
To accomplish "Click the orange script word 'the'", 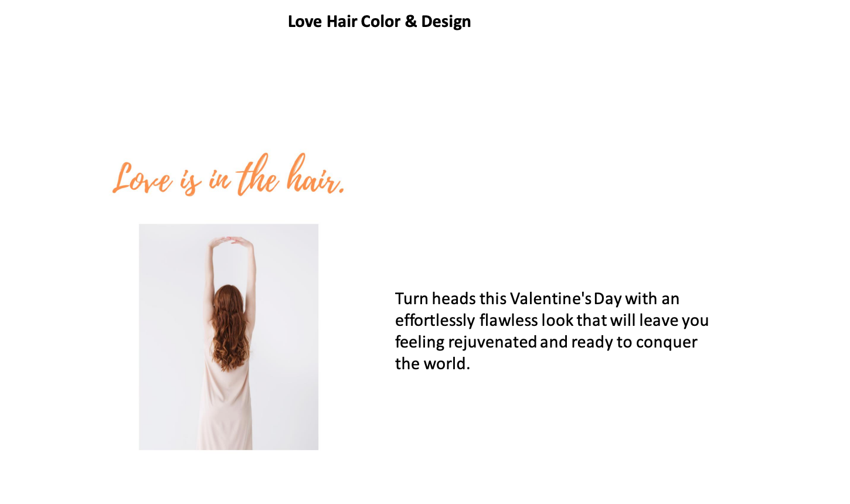I will click(258, 175).
